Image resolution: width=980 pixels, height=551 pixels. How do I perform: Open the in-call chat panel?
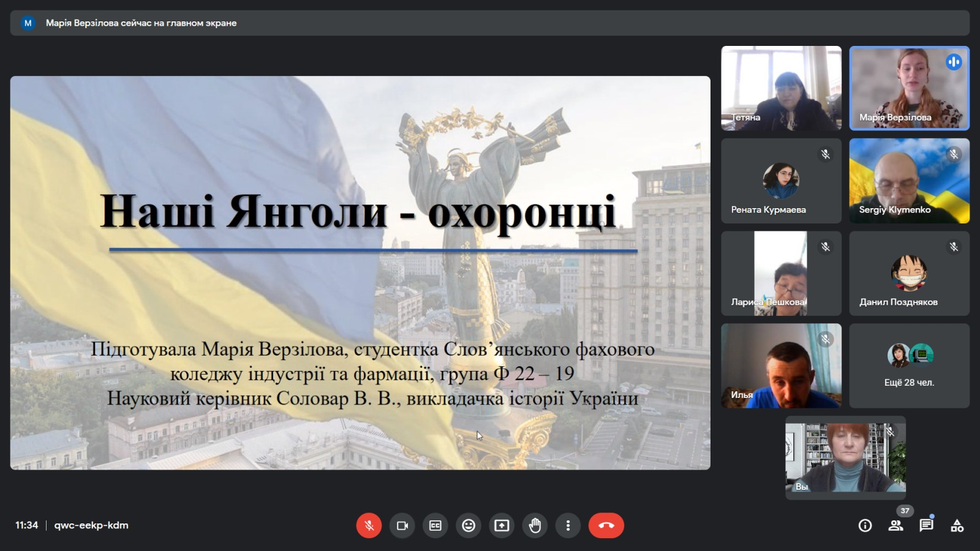coord(926,525)
